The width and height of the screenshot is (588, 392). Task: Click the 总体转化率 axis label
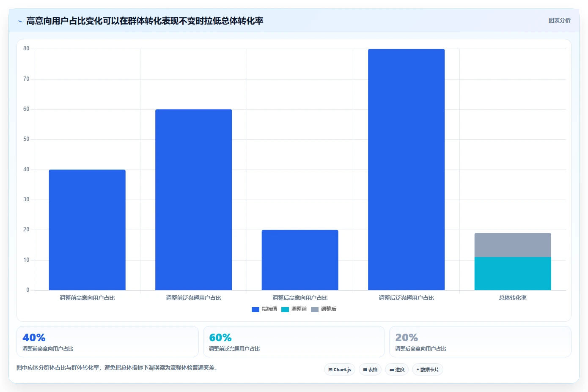coord(513,298)
